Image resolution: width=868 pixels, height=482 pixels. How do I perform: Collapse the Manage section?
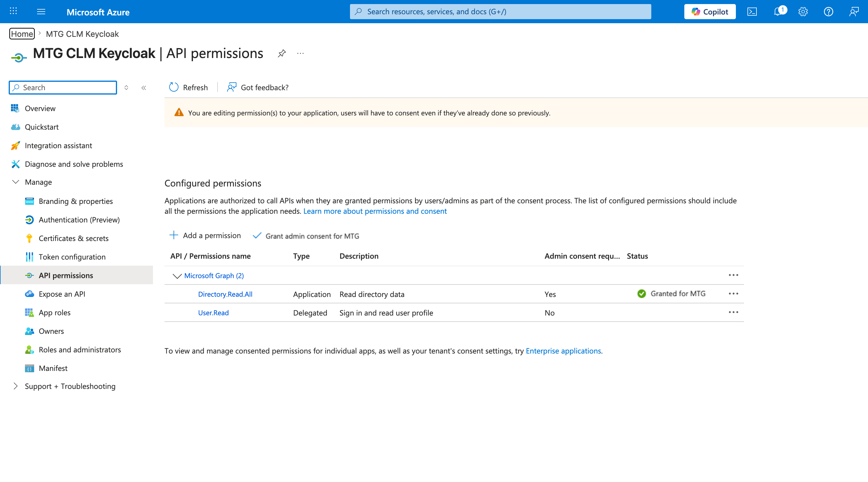click(16, 182)
